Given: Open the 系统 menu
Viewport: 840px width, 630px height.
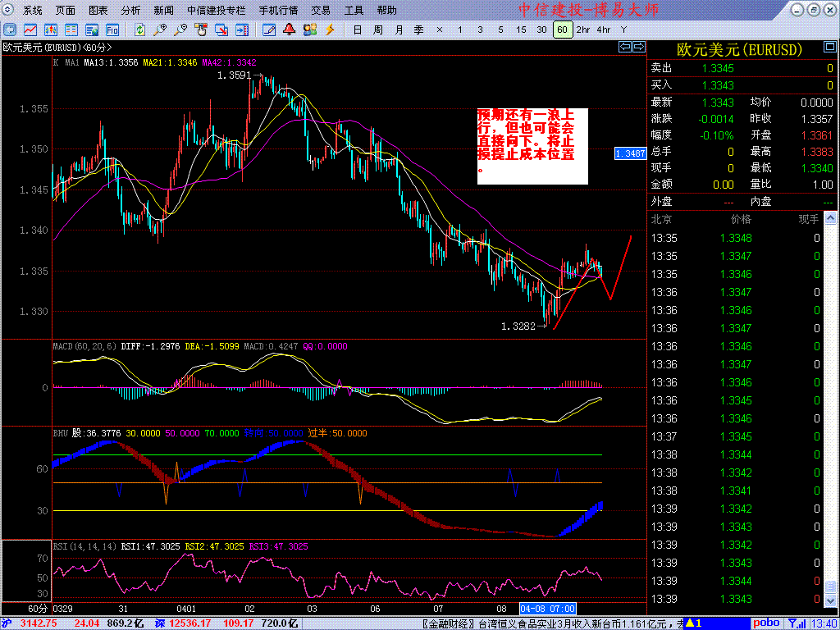Looking at the screenshot, I should (x=33, y=11).
